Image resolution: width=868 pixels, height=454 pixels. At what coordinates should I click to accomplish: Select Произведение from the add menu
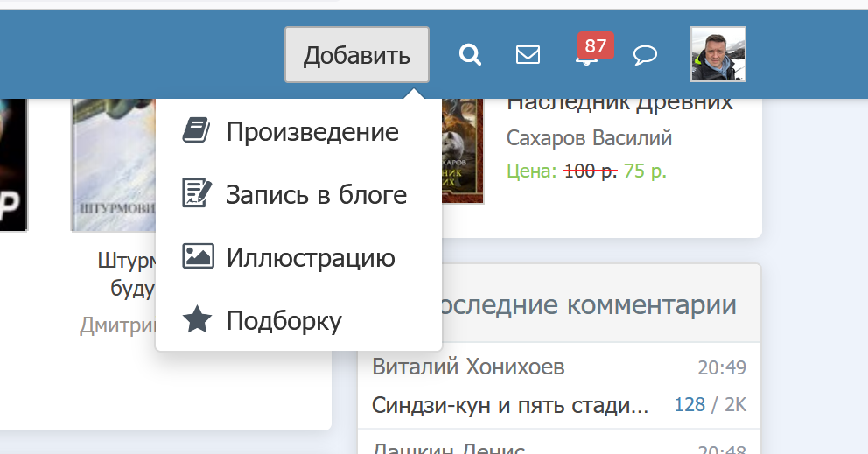pos(311,131)
